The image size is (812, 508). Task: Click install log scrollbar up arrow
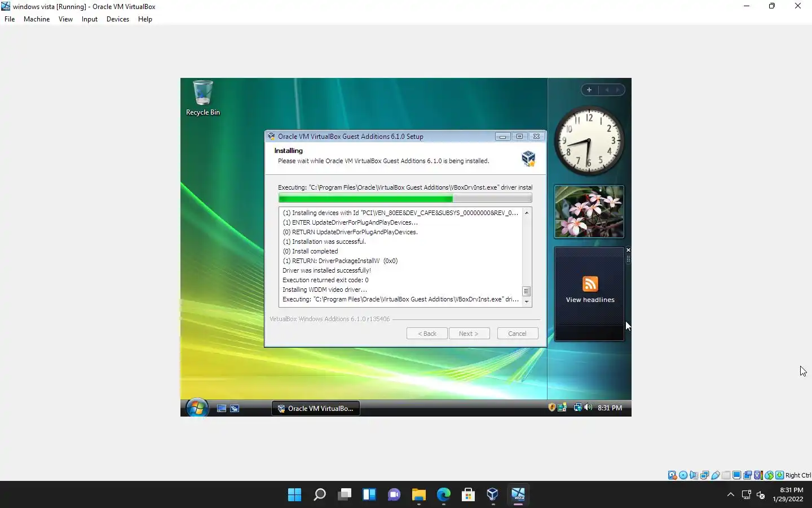point(527,213)
